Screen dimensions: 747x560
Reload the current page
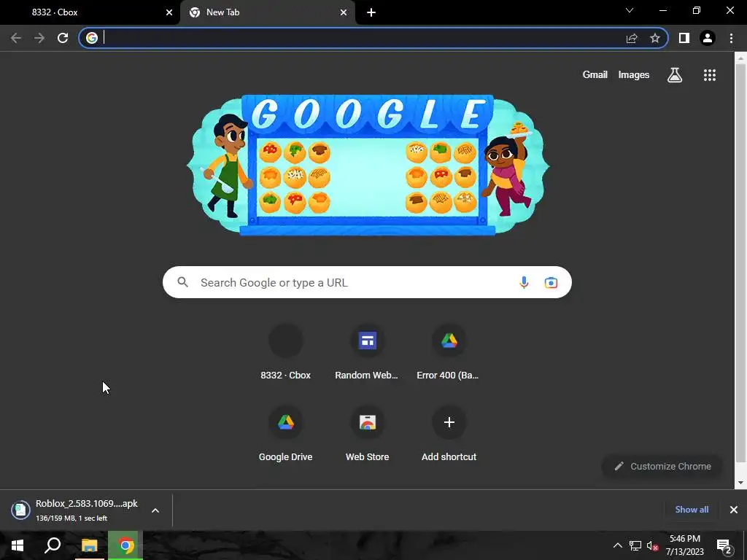click(x=63, y=38)
